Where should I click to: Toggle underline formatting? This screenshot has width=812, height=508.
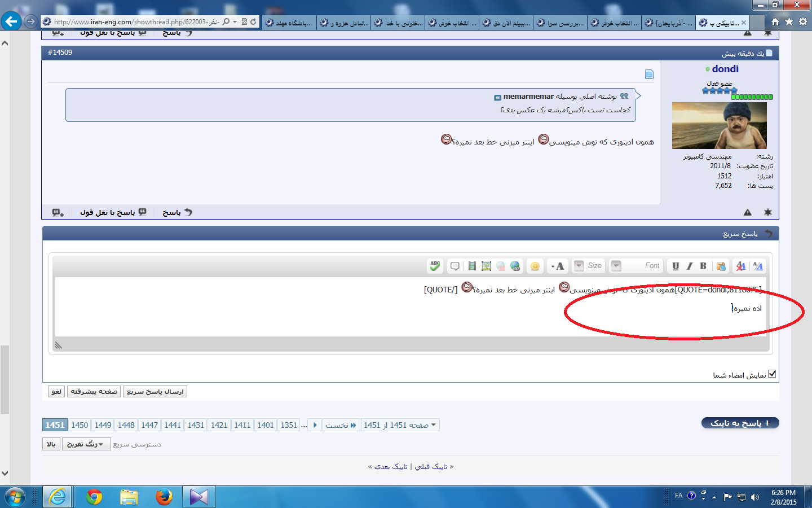pyautogui.click(x=676, y=266)
